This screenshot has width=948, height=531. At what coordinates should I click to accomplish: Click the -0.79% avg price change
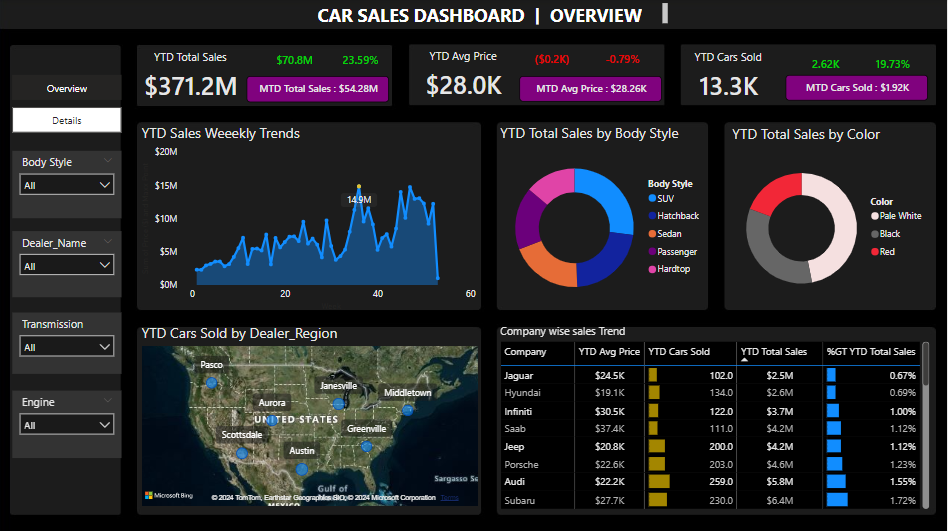coord(623,59)
